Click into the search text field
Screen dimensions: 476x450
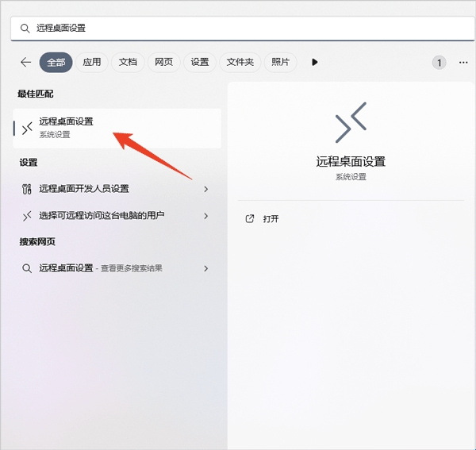[x=238, y=28]
